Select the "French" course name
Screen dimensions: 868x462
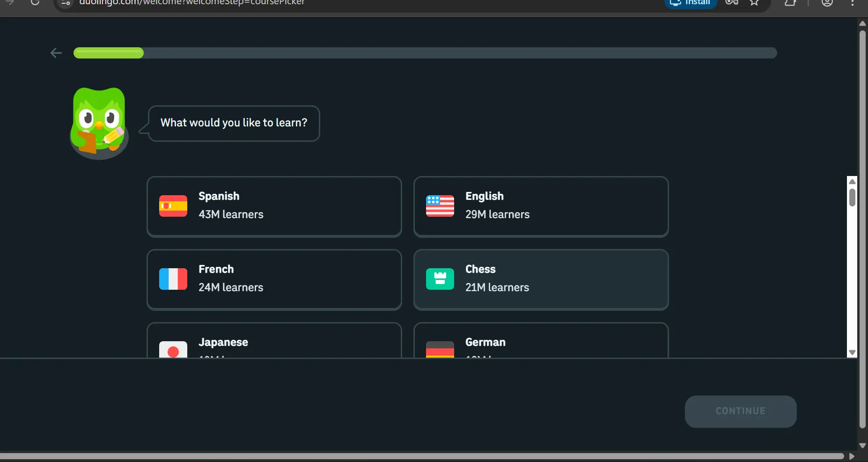tap(216, 269)
